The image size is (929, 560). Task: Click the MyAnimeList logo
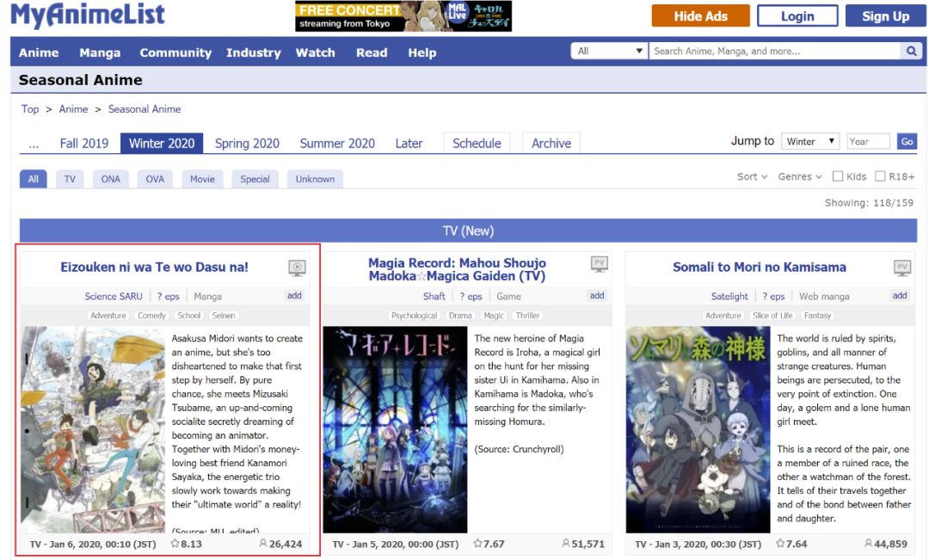tap(88, 15)
